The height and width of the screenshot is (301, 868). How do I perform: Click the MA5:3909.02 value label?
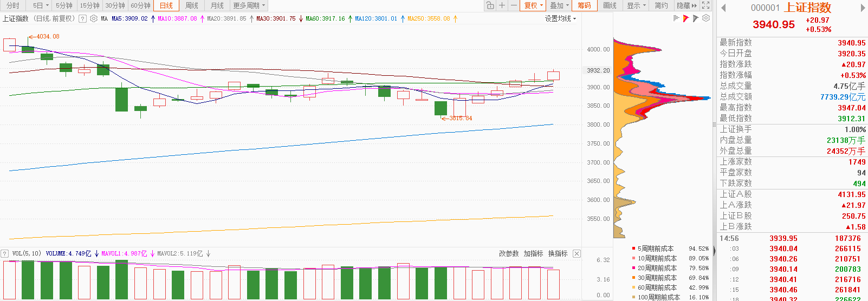(129, 18)
